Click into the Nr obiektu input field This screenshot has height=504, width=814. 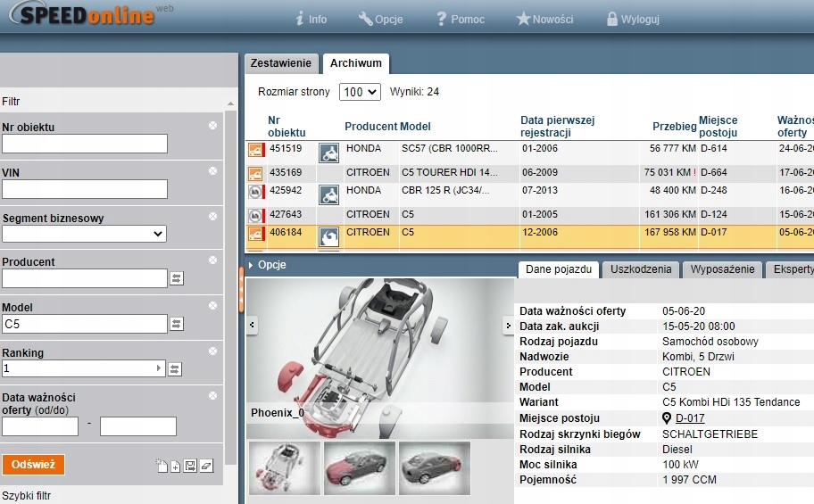85,144
